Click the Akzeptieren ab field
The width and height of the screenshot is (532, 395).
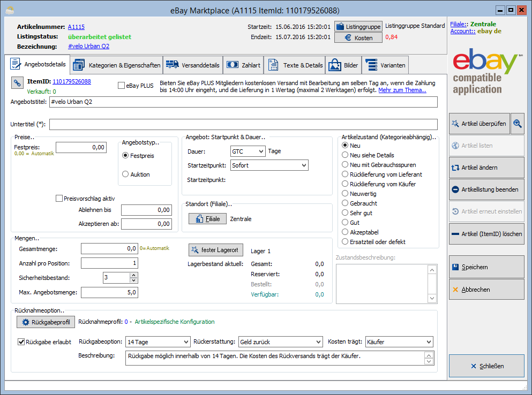(146, 224)
